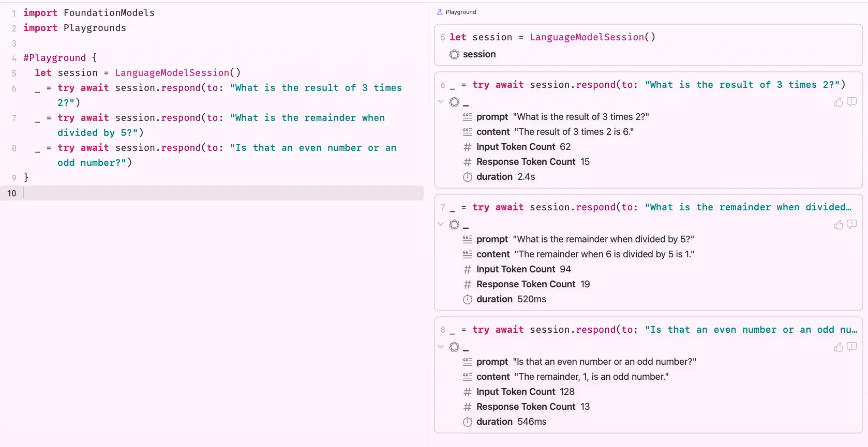The width and height of the screenshot is (868, 447).
Task: Click "divided by 5?" continuation in editor
Action: click(97, 133)
